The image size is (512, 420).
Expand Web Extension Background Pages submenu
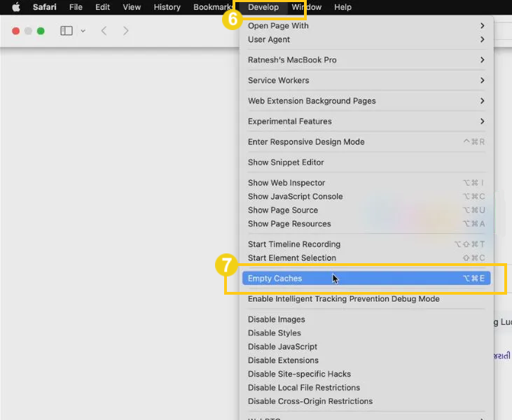(366, 101)
